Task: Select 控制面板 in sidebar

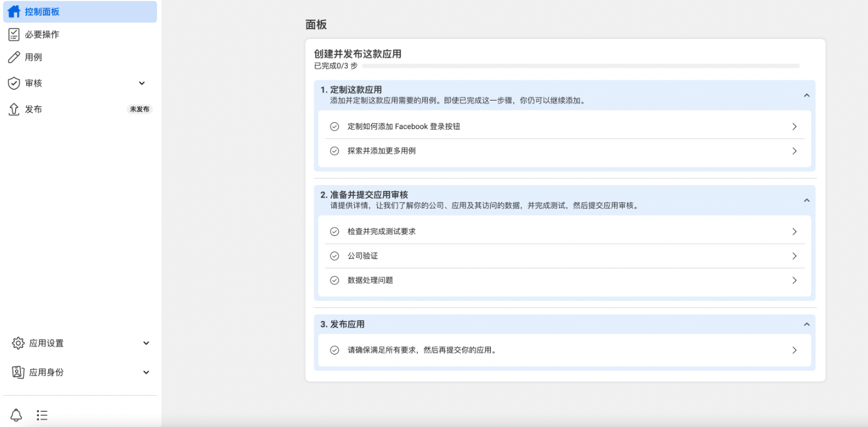Action: (80, 11)
